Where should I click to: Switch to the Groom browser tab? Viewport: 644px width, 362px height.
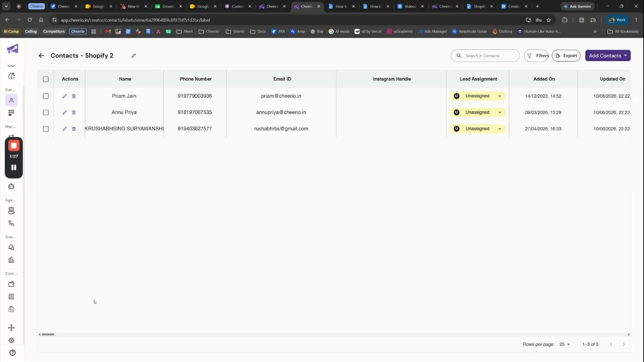pyautogui.click(x=168, y=6)
